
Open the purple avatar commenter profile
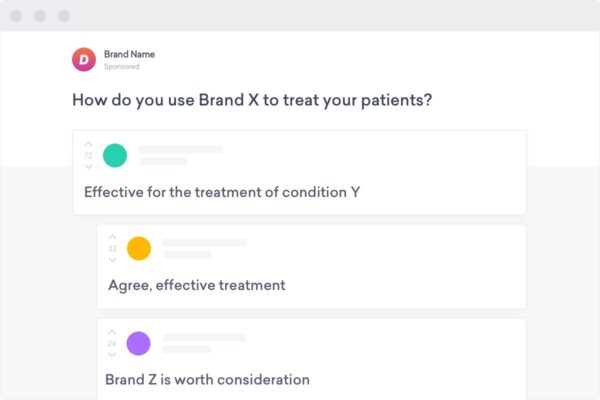pyautogui.click(x=139, y=343)
